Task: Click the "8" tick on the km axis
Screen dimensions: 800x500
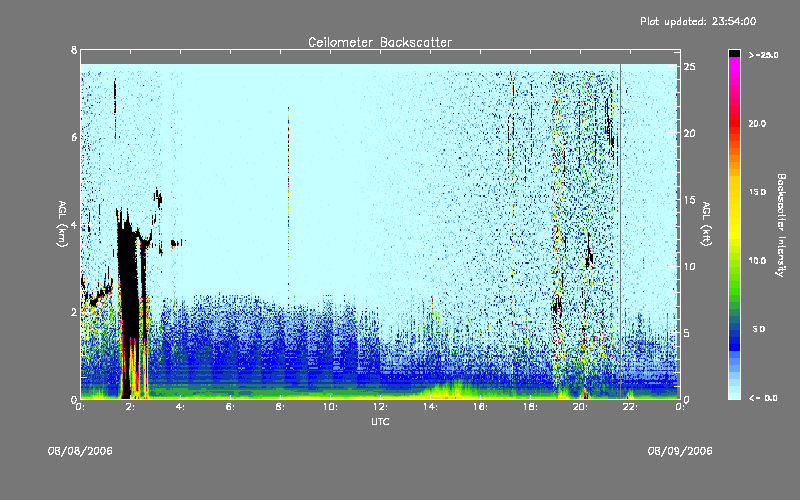Action: (x=74, y=50)
